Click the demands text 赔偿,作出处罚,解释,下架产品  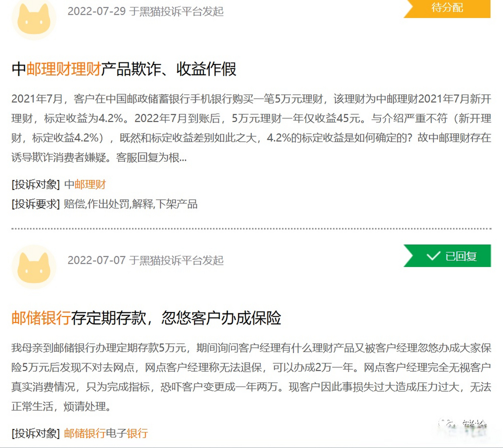click(x=131, y=204)
